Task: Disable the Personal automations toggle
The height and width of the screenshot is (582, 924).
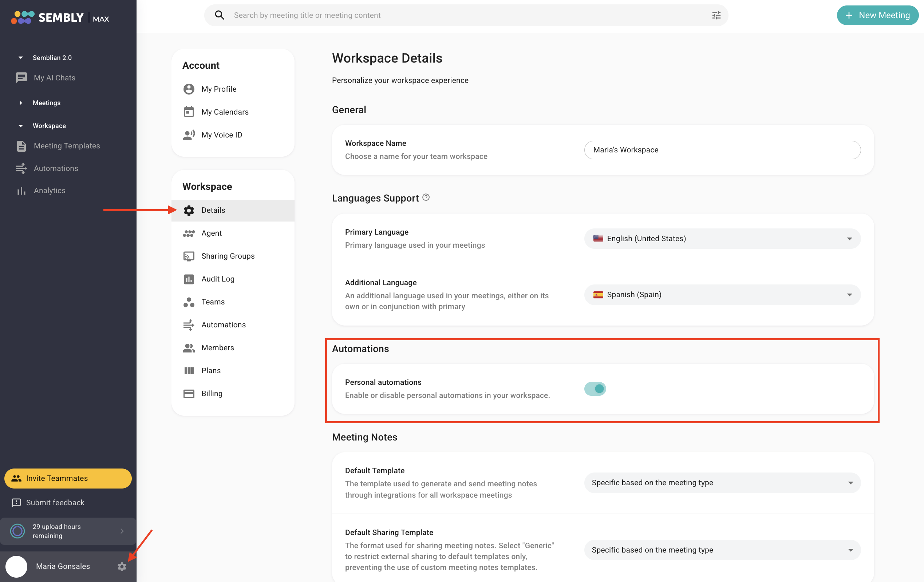Action: (x=595, y=389)
